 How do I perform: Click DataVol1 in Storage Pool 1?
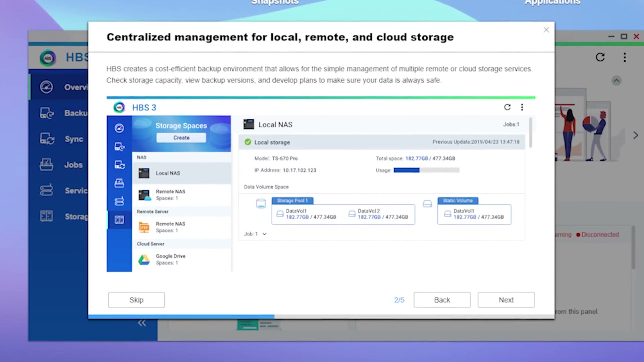(x=306, y=214)
